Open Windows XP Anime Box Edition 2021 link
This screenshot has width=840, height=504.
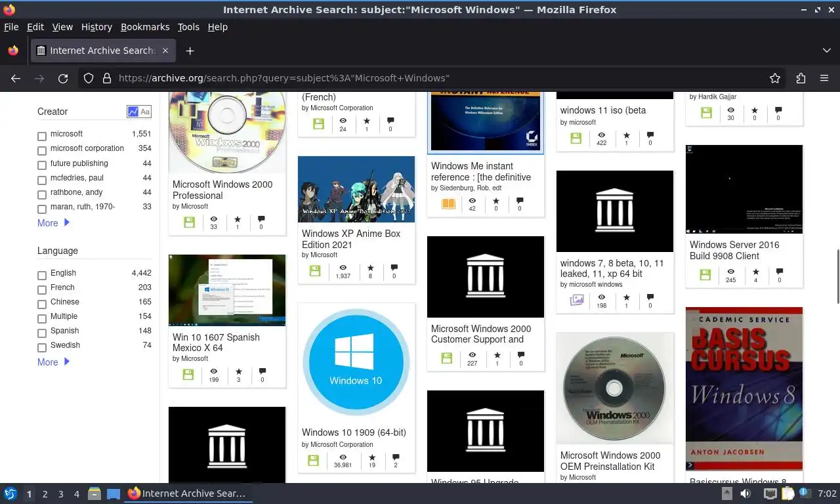tap(351, 239)
